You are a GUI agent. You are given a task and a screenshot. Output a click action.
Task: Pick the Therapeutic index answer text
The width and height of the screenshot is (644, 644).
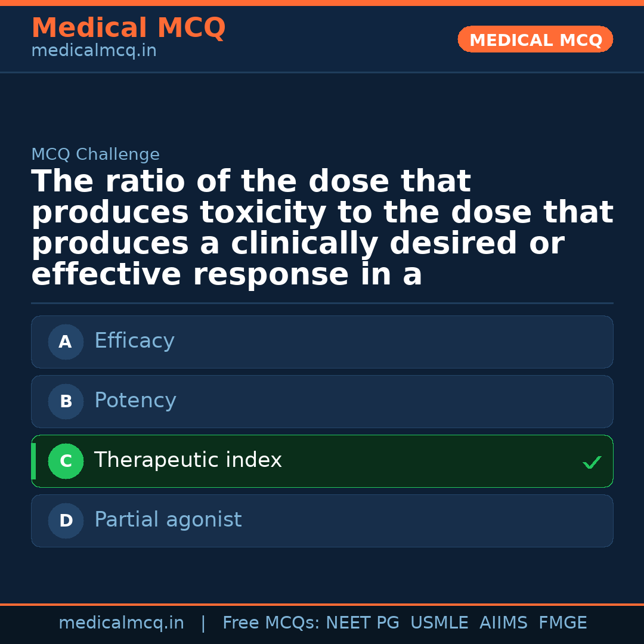tap(188, 460)
